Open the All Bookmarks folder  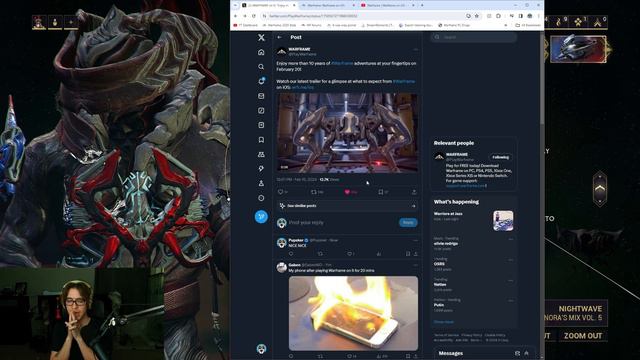(528, 25)
